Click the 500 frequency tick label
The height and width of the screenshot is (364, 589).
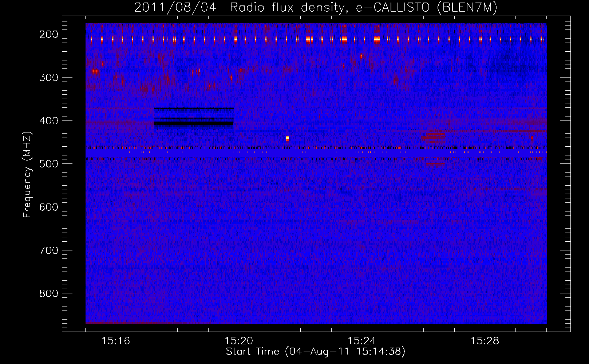pyautogui.click(x=49, y=164)
